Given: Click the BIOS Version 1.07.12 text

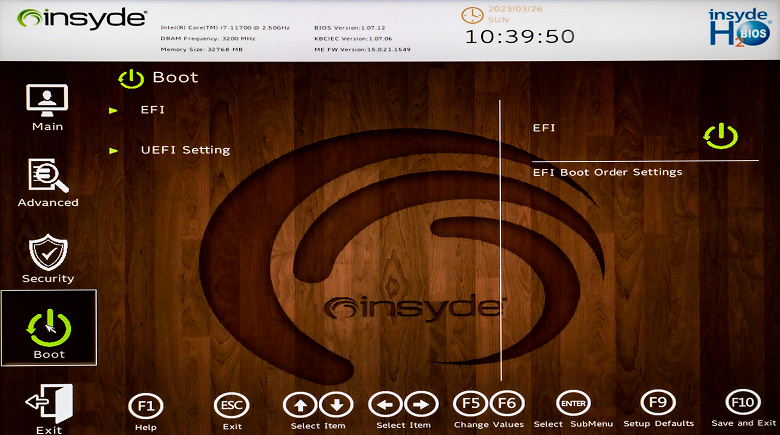Looking at the screenshot, I should pyautogui.click(x=350, y=28).
